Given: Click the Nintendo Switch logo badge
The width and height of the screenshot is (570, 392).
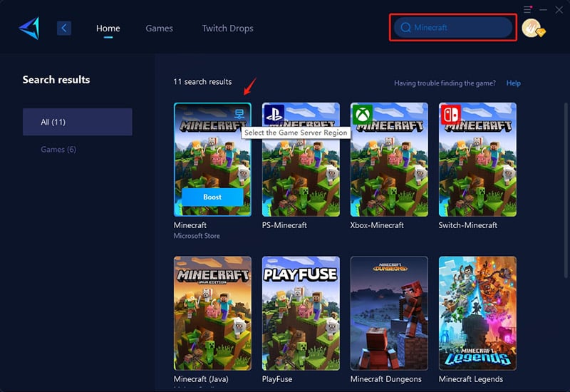Looking at the screenshot, I should coord(451,115).
